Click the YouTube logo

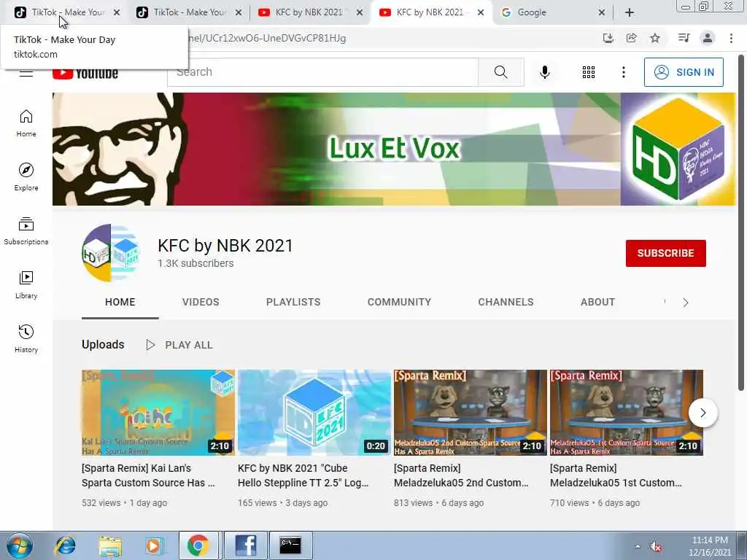tap(85, 74)
